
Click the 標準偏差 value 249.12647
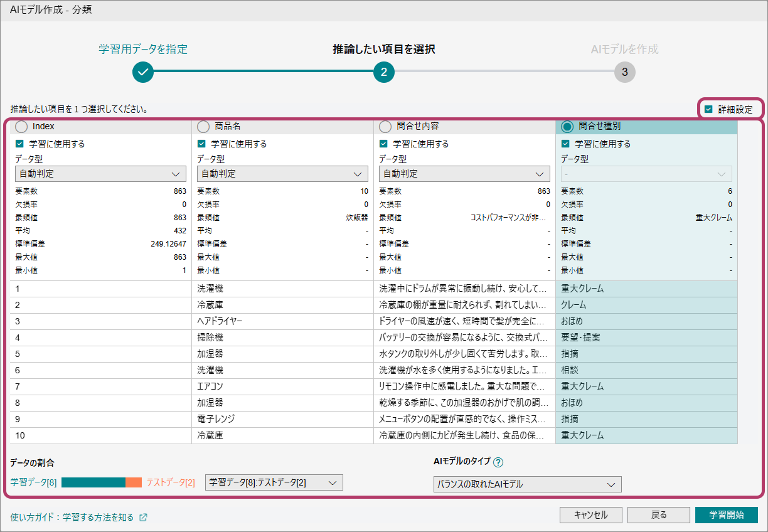(168, 244)
